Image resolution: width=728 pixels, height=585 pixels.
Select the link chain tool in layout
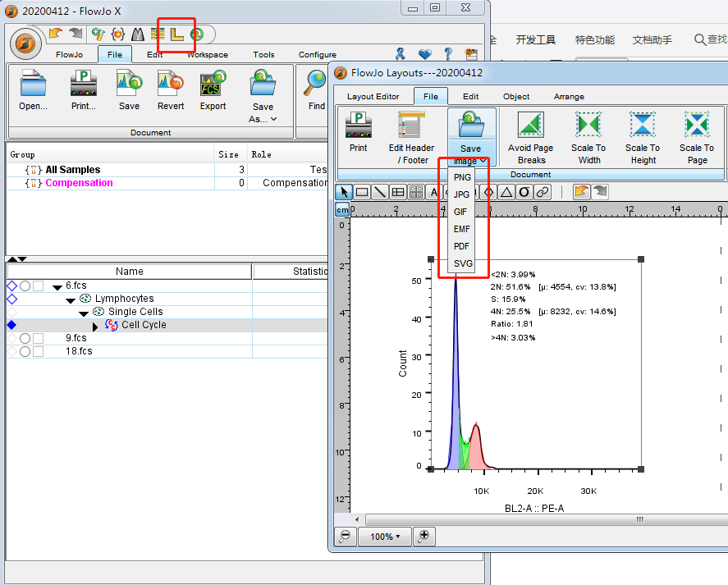(543, 192)
